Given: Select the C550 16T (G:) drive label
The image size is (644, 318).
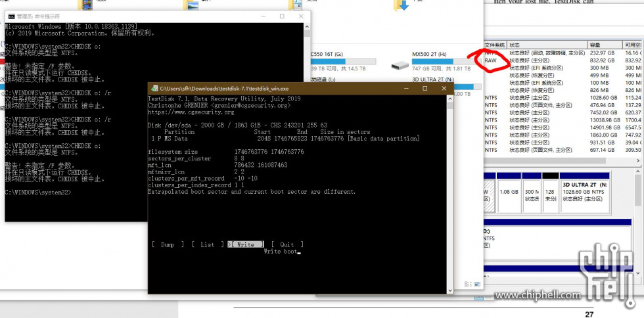Looking at the screenshot, I should tap(327, 55).
